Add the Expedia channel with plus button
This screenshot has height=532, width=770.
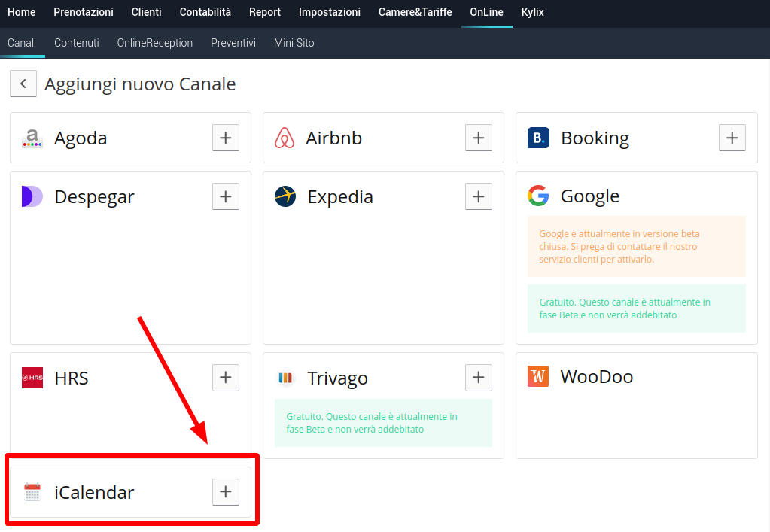pos(478,196)
